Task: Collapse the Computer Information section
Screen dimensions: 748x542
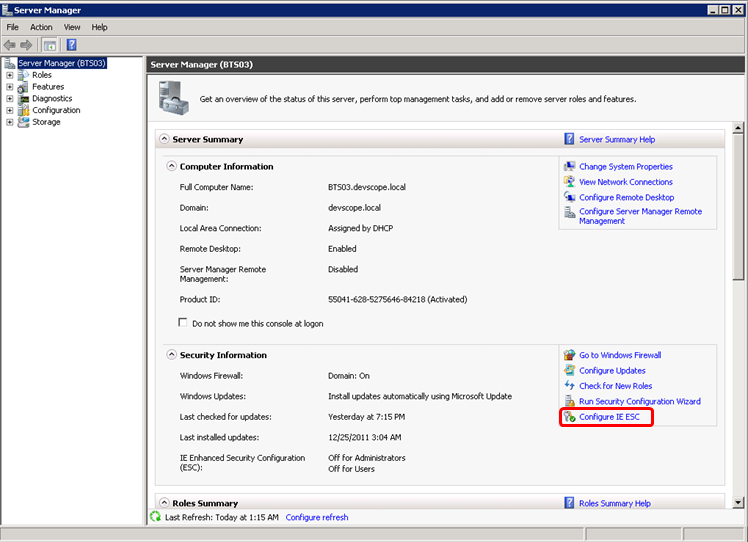Action: point(171,166)
